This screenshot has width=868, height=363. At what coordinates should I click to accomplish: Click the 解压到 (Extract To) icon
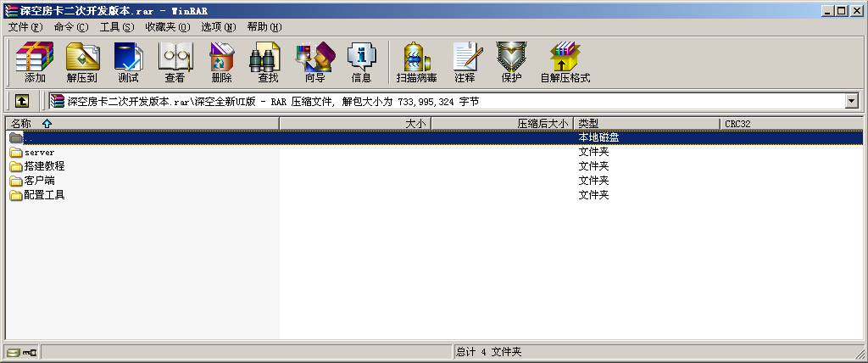click(x=82, y=62)
